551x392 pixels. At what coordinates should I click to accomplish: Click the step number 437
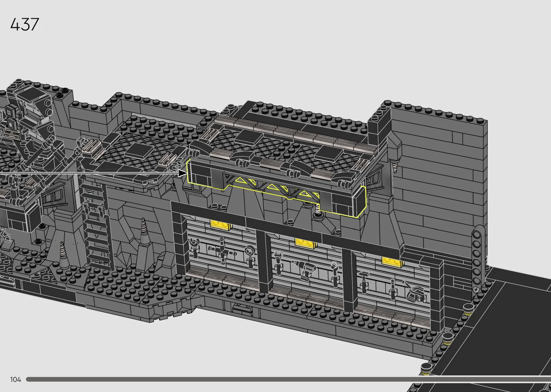tap(25, 24)
